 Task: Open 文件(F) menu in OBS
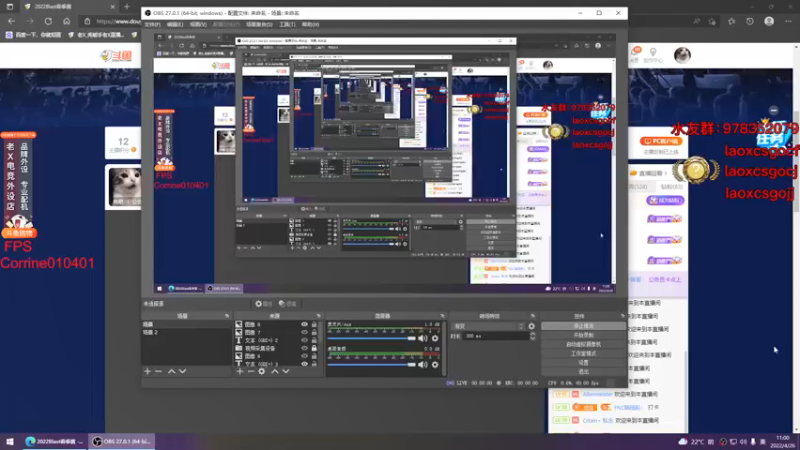(x=153, y=24)
